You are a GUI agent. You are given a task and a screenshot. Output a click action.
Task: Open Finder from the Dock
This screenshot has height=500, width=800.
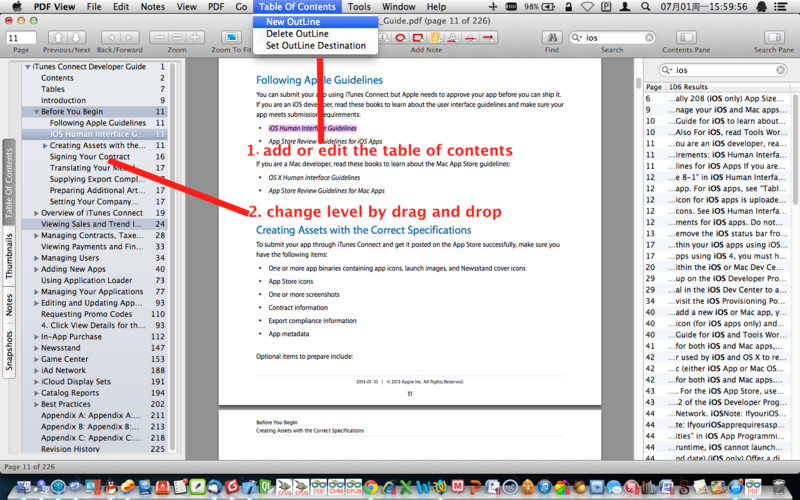(x=23, y=486)
